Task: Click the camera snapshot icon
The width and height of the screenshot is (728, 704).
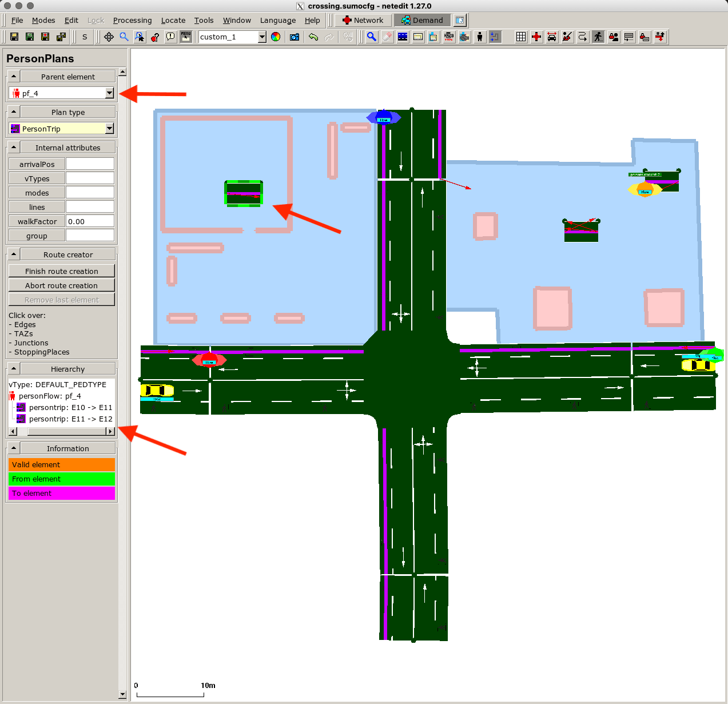Action: click(295, 37)
